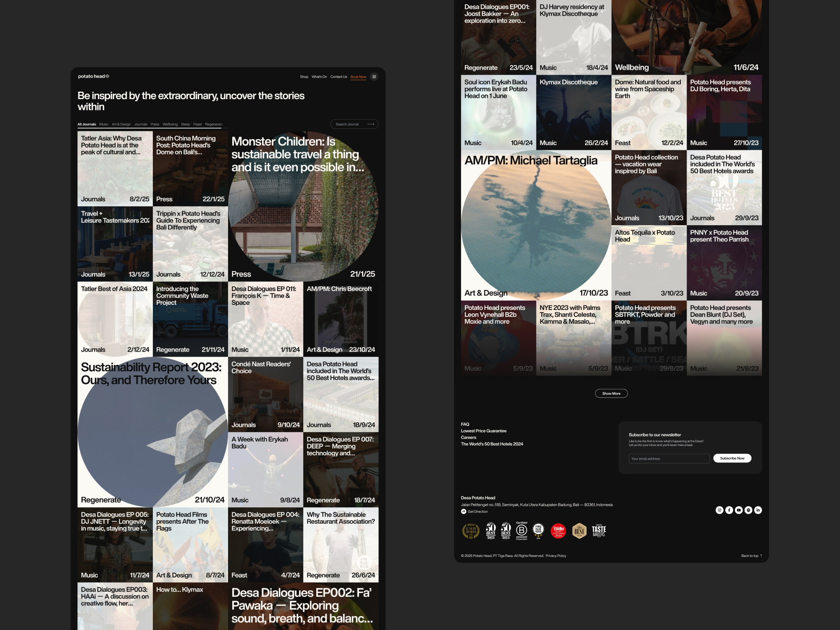
Task: Select the Press filter tab
Action: [155, 124]
